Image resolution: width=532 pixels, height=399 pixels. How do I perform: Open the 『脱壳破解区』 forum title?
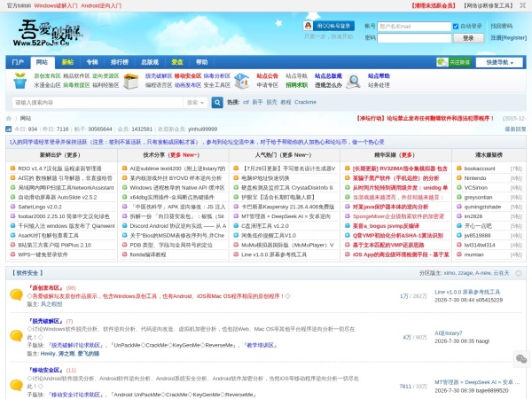pyautogui.click(x=46, y=321)
